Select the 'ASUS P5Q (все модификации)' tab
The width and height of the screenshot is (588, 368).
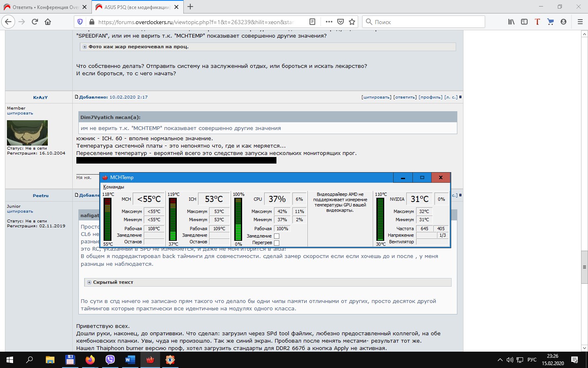(x=137, y=7)
